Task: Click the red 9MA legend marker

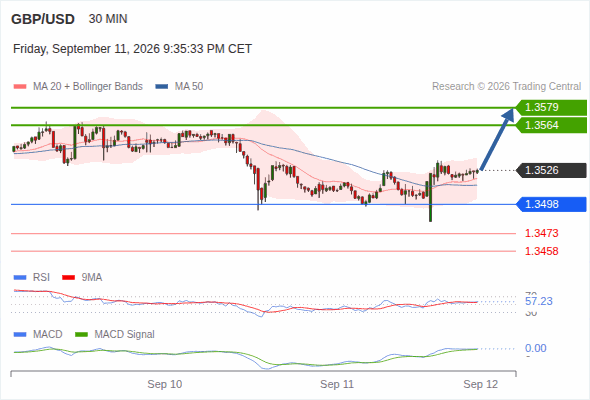Action: pos(68,278)
